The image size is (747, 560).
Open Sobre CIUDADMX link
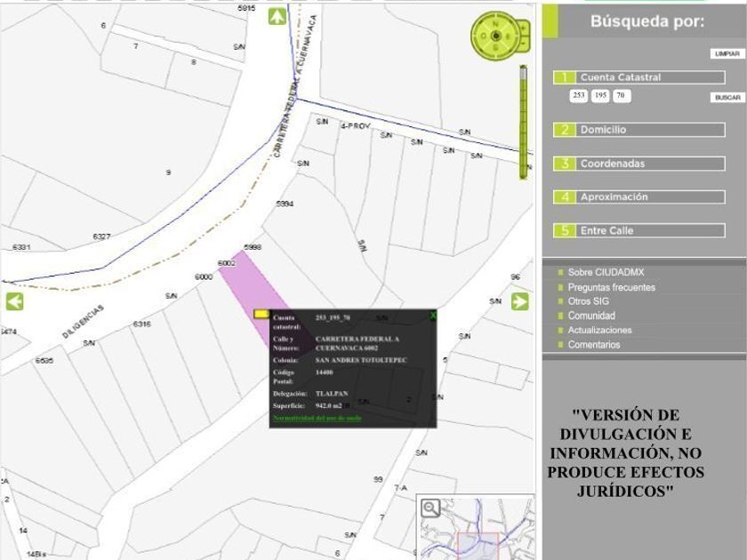coord(606,272)
